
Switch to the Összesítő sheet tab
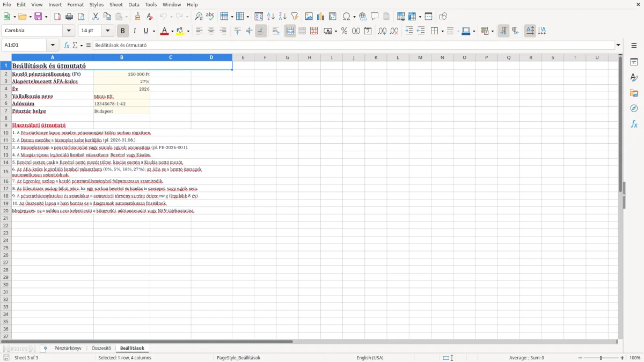(x=101, y=348)
